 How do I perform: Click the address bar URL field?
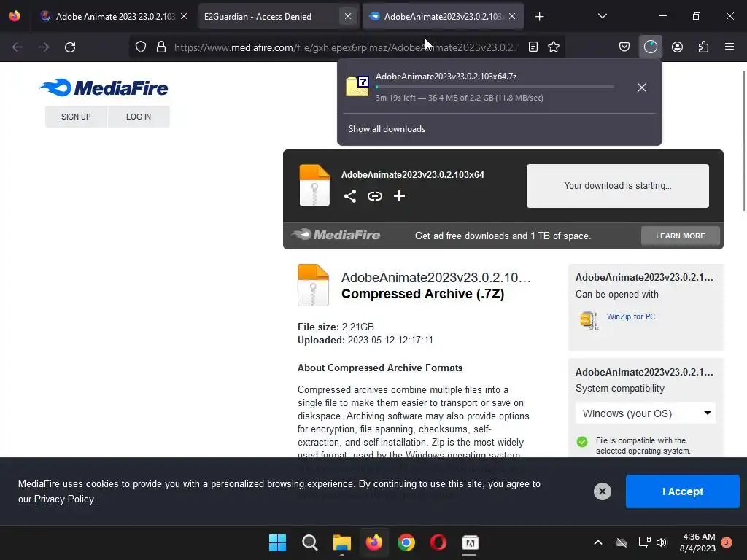tap(347, 47)
